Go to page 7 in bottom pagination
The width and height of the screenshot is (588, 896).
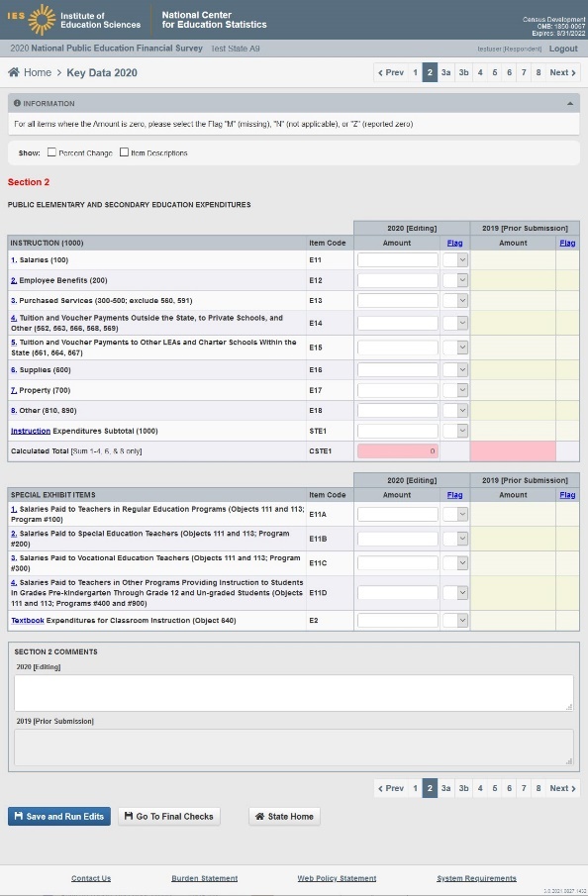pos(524,788)
